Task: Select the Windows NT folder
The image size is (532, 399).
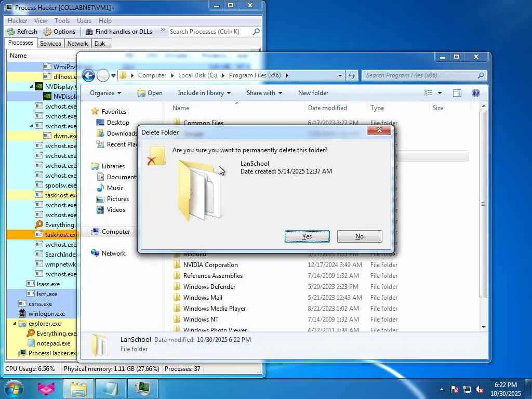Action: pyautogui.click(x=201, y=320)
